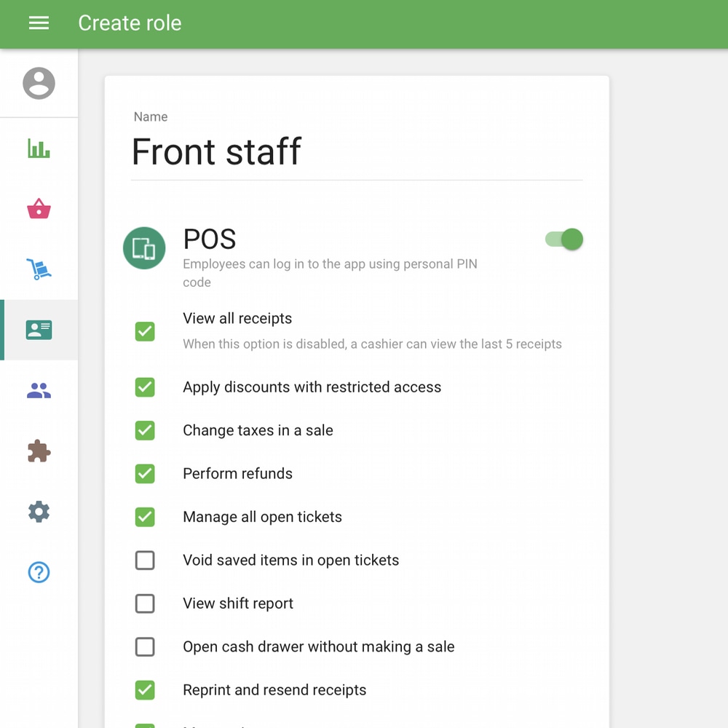Click the 'Name' field label

(151, 116)
